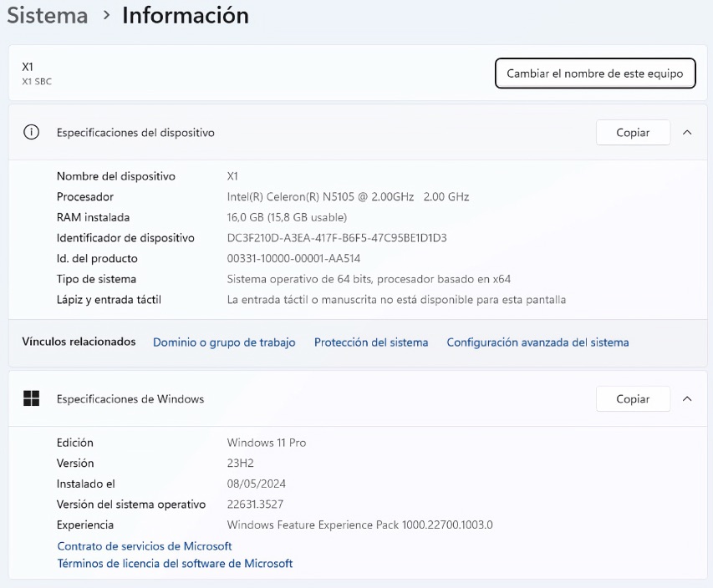
Task: Open Términos de licencia del software de Microsoft
Action: click(175, 564)
